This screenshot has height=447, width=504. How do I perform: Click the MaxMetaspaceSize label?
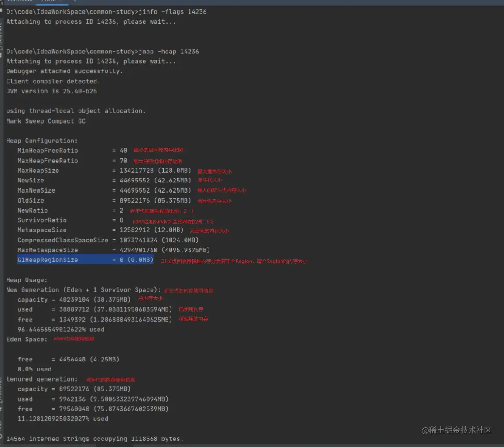tap(48, 250)
